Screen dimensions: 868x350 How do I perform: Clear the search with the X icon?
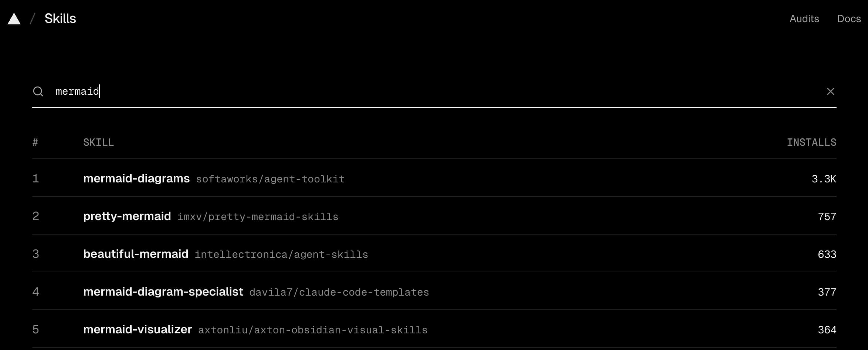(830, 91)
